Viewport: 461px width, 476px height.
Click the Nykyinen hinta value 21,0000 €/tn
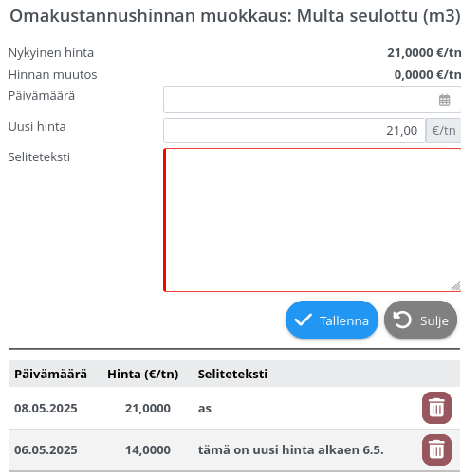[424, 53]
